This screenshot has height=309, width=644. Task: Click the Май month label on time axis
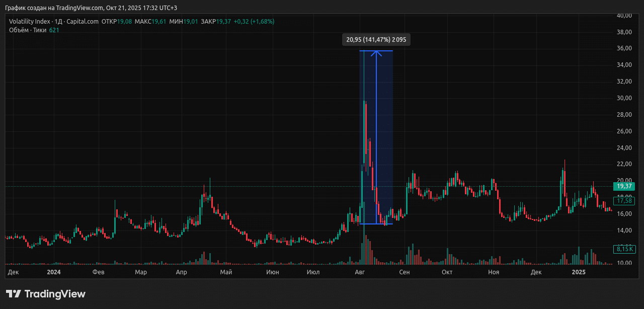point(226,272)
